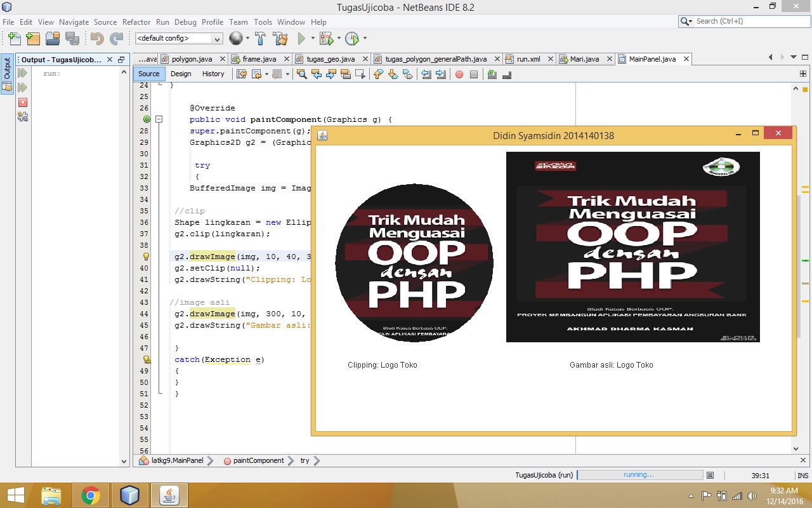Click the red Stop icon in Output panel
The width and height of the screenshot is (812, 508).
click(x=23, y=102)
